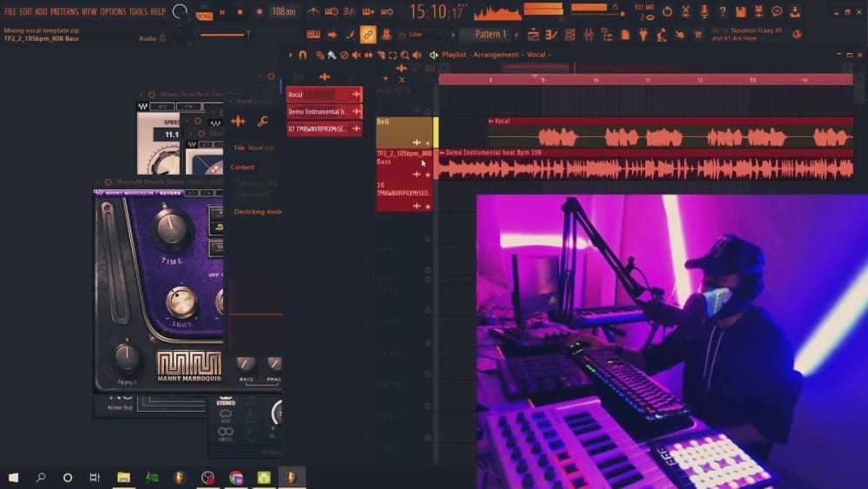Toggle typing keyboard to piano icon

click(x=313, y=35)
